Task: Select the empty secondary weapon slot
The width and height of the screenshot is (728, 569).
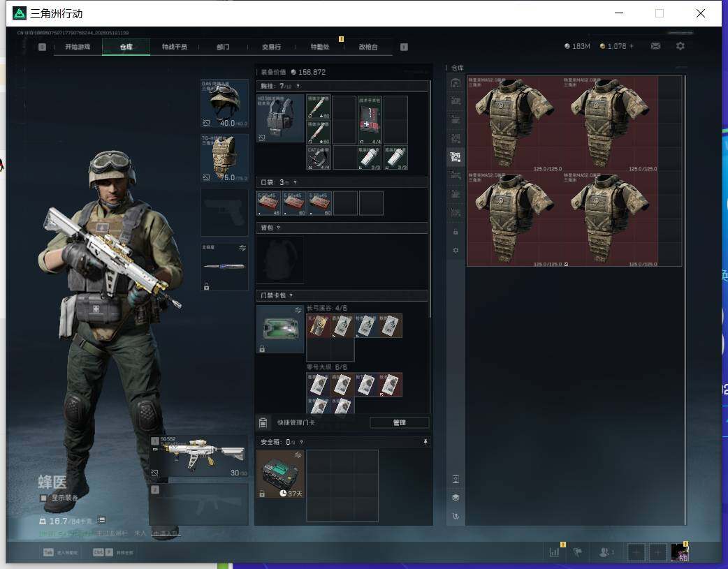Action: [198, 505]
